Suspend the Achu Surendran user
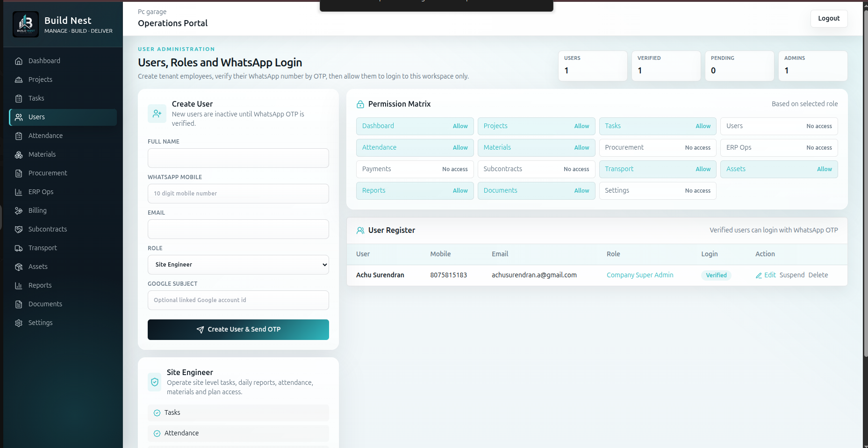 coord(792,275)
